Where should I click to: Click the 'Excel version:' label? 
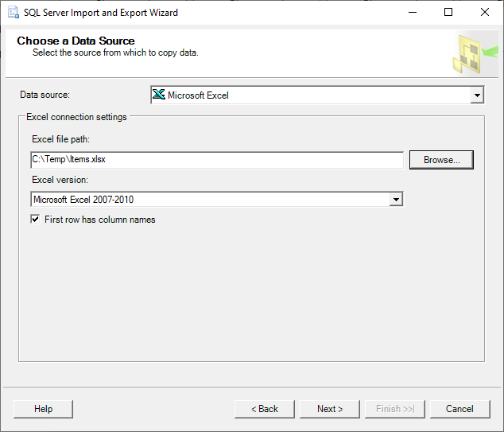tap(60, 180)
